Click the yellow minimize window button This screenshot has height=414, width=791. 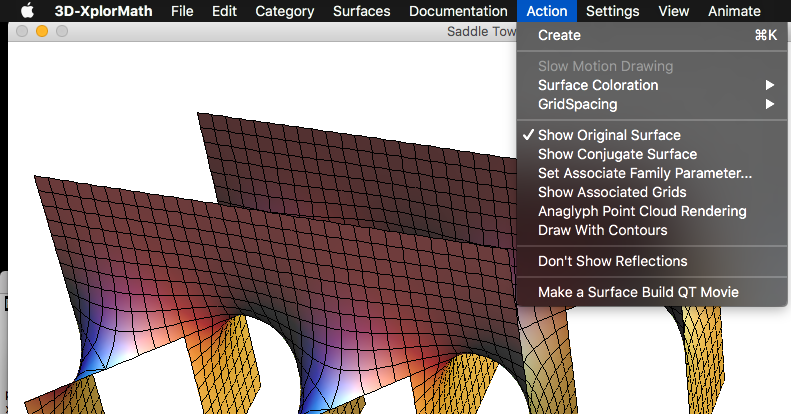pyautogui.click(x=42, y=31)
